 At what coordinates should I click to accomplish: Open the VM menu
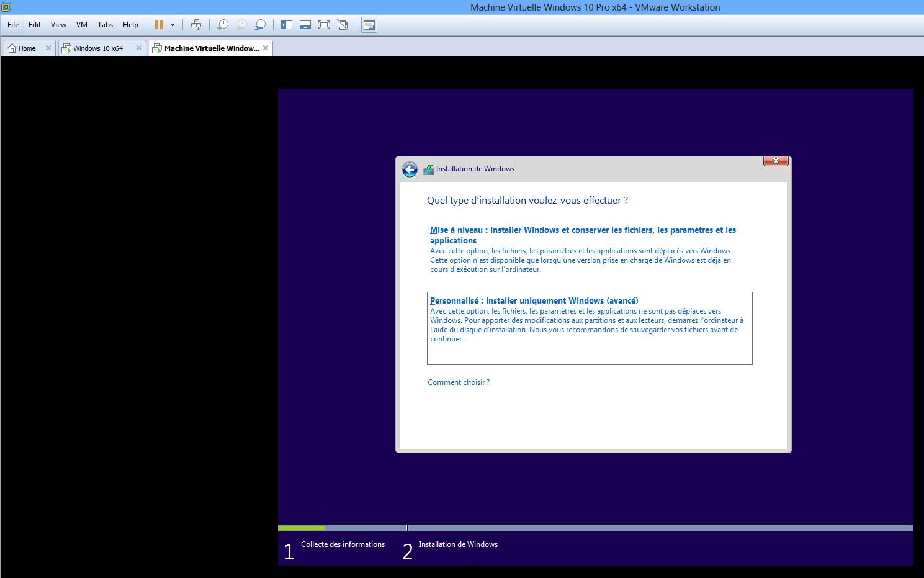(82, 25)
